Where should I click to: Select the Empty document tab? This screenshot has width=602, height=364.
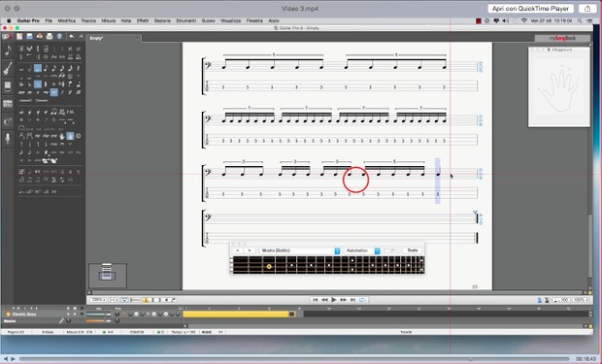[x=114, y=38]
